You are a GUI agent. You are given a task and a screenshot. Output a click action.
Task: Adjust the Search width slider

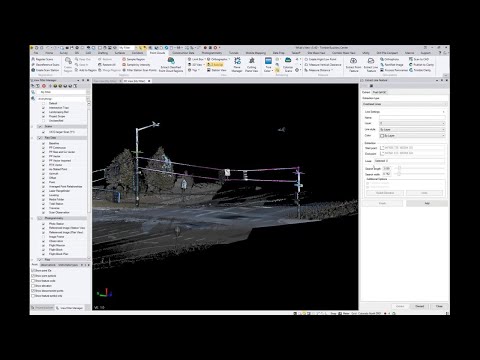[399, 174]
